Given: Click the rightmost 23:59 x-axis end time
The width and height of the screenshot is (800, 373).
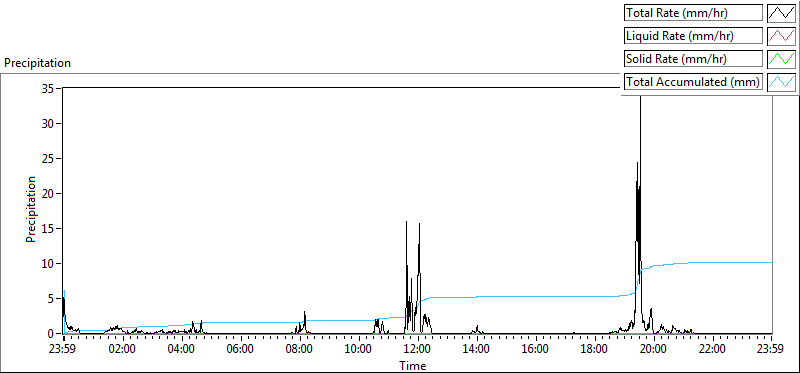Looking at the screenshot, I should click(771, 350).
